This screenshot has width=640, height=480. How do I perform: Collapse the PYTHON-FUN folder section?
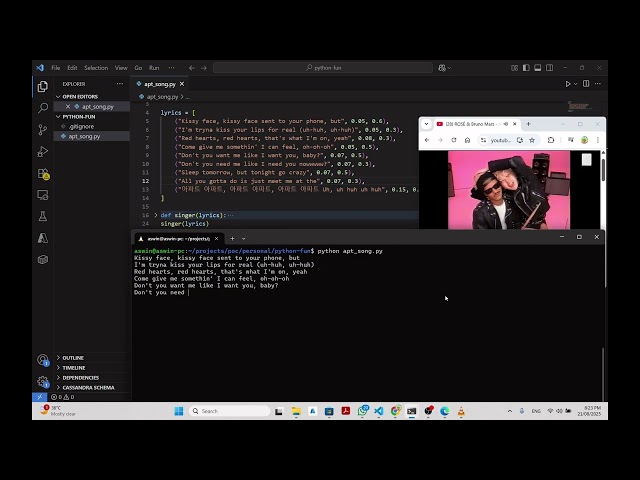(x=58, y=117)
